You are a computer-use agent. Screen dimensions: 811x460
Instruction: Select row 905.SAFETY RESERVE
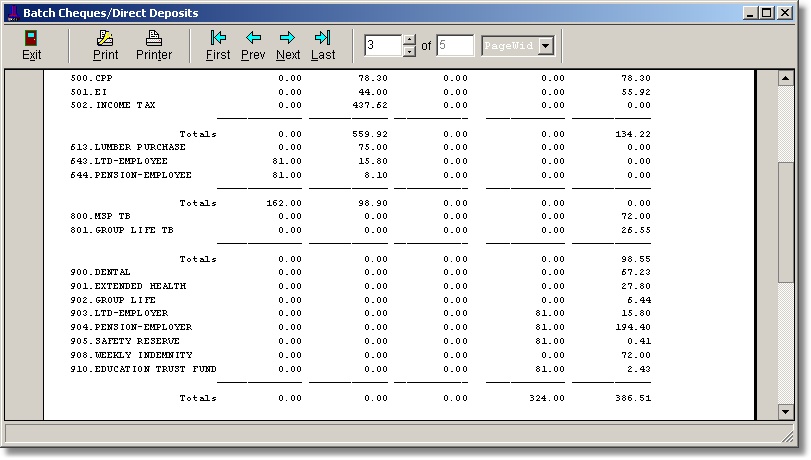click(125, 341)
